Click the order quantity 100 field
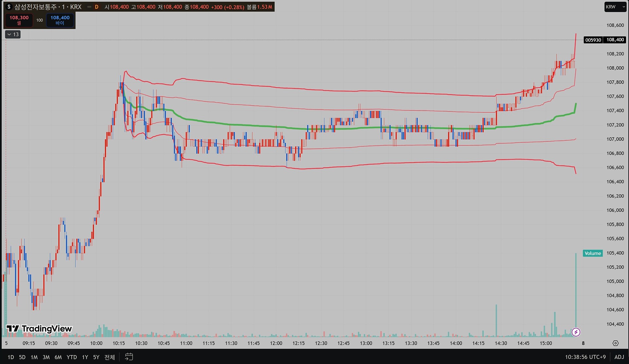Viewport: 629px width, 364px height. click(40, 20)
